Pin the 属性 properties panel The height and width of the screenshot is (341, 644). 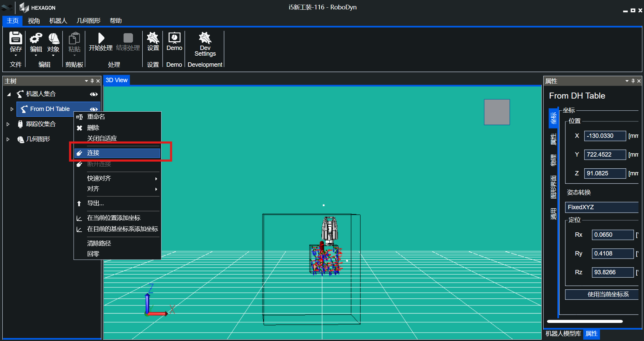point(633,81)
